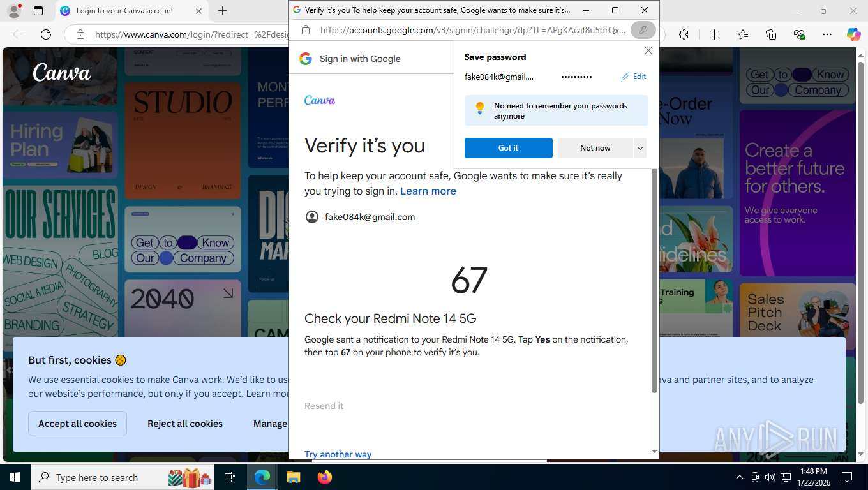Viewport: 868px width, 490px height.
Task: Click the Verify it's you heading
Action: (364, 146)
